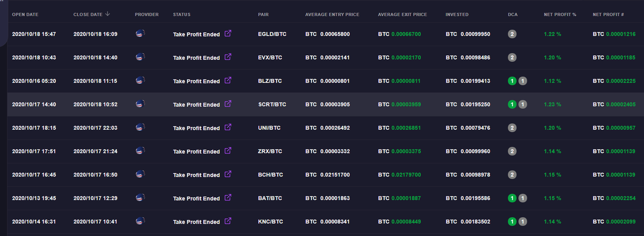Click invested amount 0.00079476
The image size is (644, 236).
point(474,128)
